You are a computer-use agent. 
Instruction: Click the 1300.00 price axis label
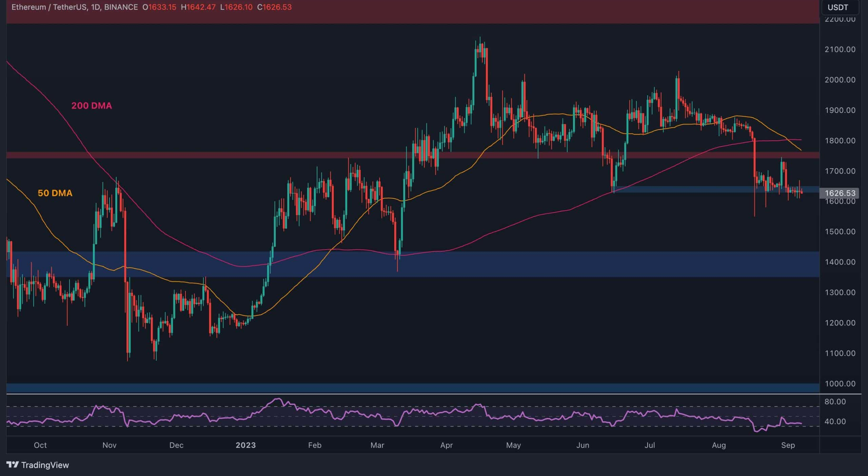pyautogui.click(x=840, y=292)
